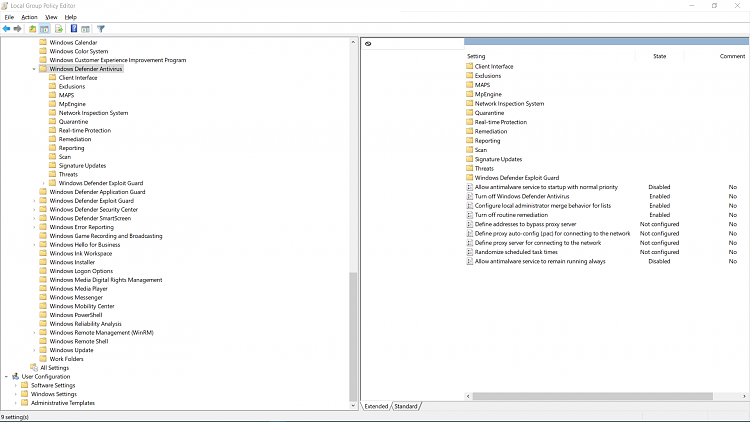Screen dimensions: 750x422
Task: Open Network Inspection System folder in settings list
Action: 509,103
